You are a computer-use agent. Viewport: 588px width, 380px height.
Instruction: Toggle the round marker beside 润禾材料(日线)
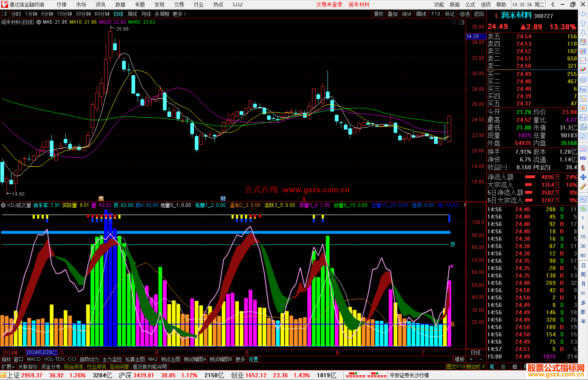[x=39, y=22]
